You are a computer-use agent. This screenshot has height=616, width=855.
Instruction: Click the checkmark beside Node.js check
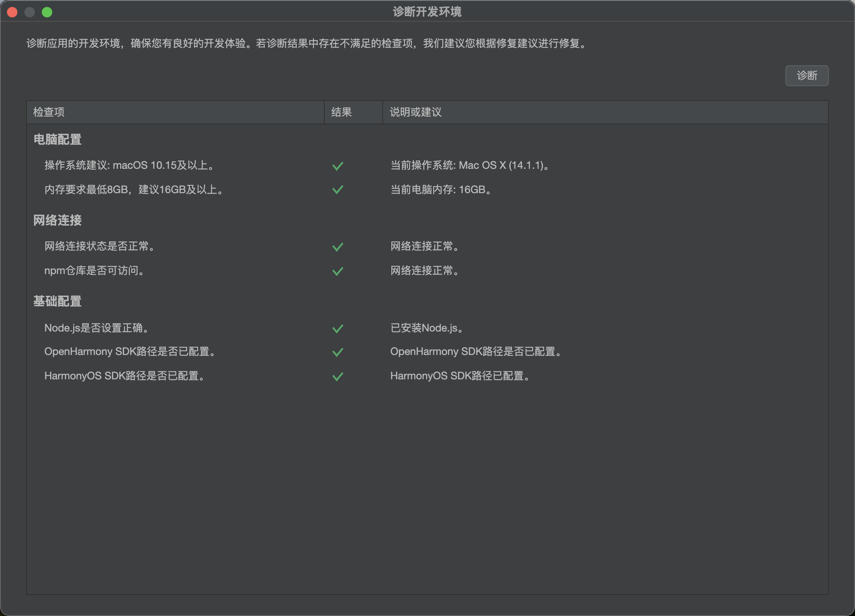pyautogui.click(x=338, y=328)
